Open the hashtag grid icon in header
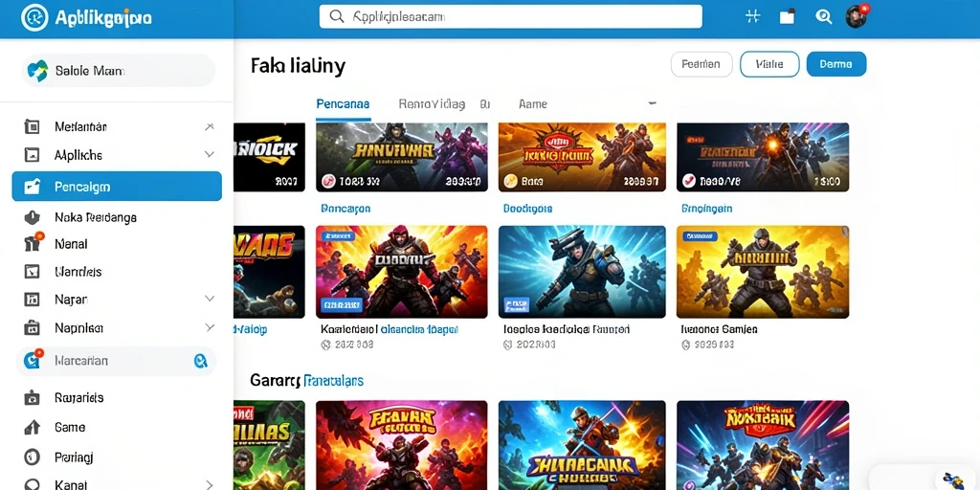980x490 pixels. tap(752, 17)
